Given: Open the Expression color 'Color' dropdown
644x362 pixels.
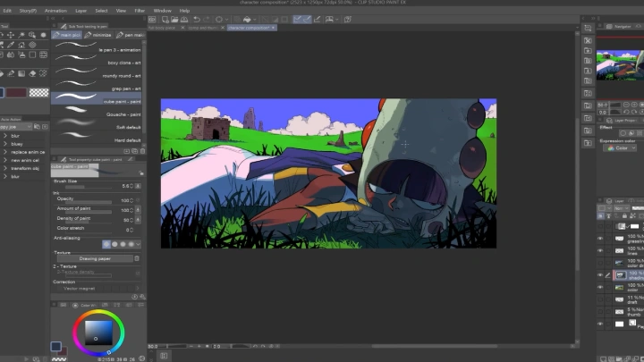Looking at the screenshot, I should point(620,148).
